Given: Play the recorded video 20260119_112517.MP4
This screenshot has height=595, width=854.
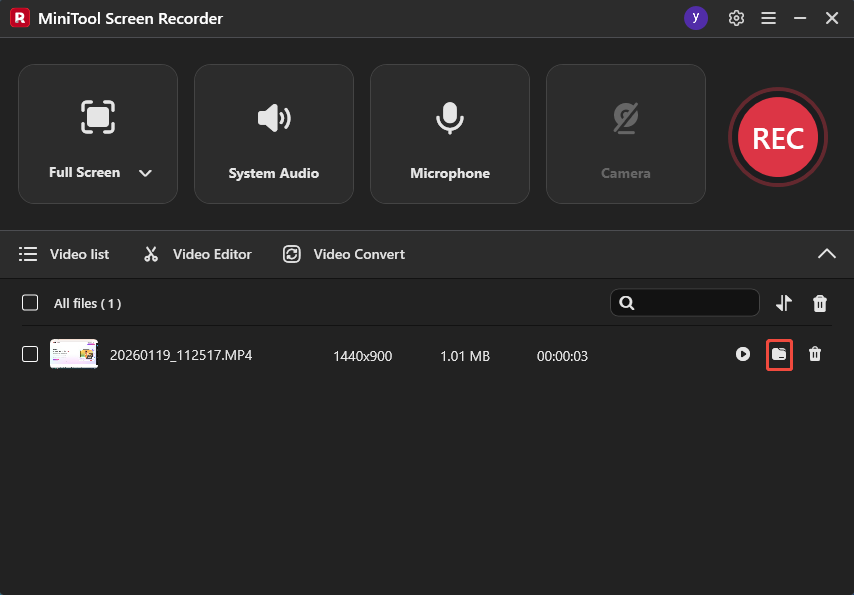Looking at the screenshot, I should point(743,354).
